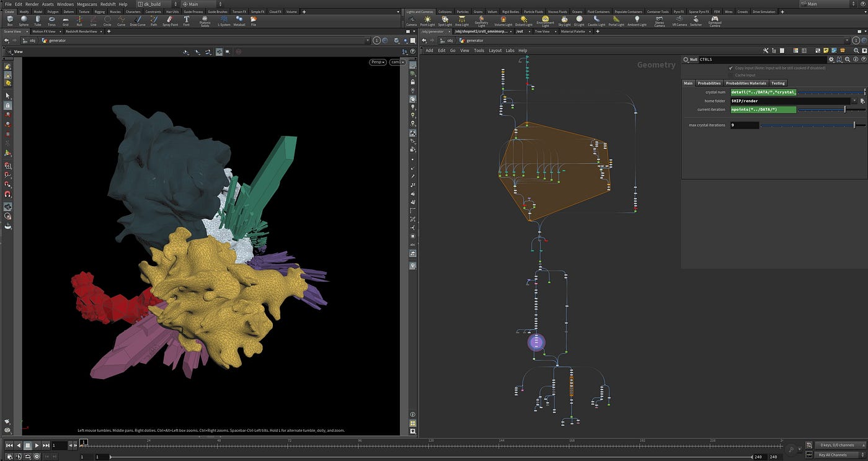Add a Camera from the lights shelf
Viewport: 868px width, 461px height.
(411, 21)
